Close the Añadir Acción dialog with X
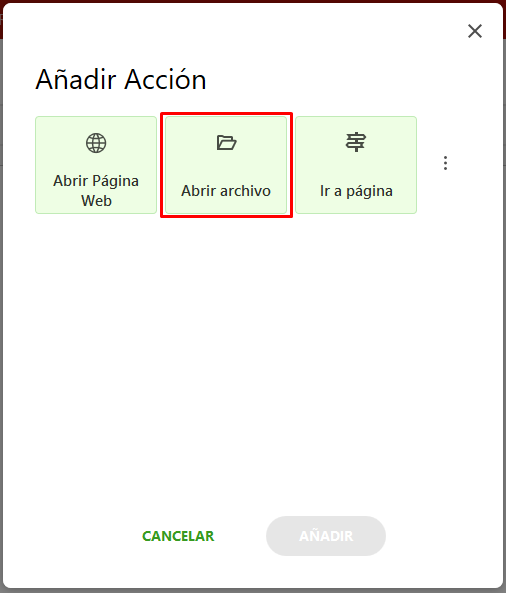Viewport: 506px width, 593px height. pyautogui.click(x=475, y=31)
